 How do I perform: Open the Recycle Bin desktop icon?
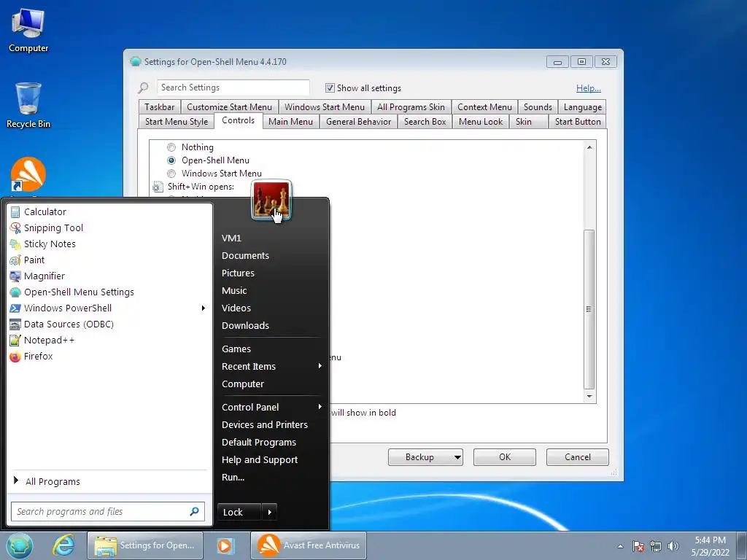point(28,106)
